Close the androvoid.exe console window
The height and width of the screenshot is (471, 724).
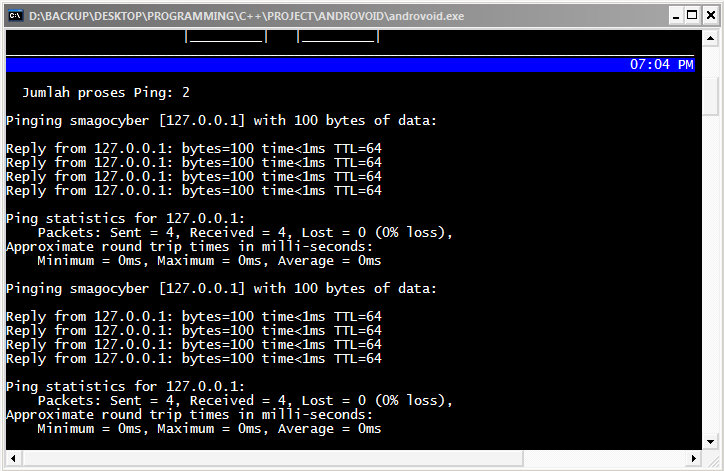tap(711, 16)
